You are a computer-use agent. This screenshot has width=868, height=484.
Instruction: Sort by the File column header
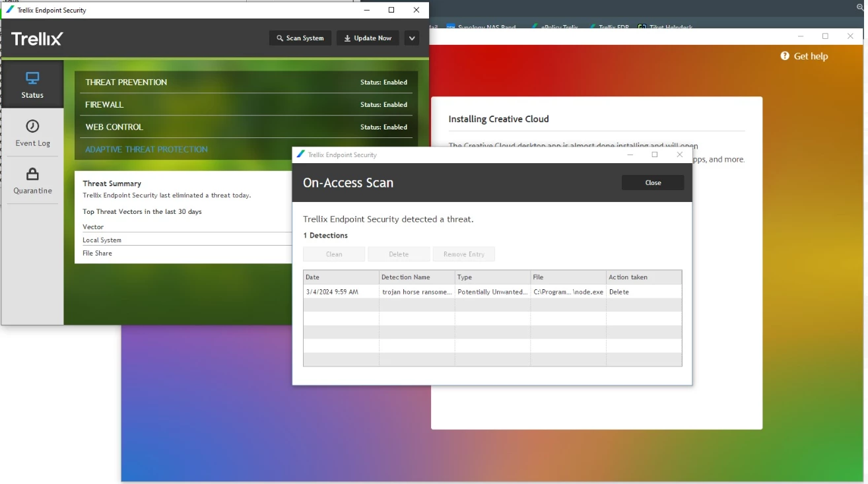(569, 277)
